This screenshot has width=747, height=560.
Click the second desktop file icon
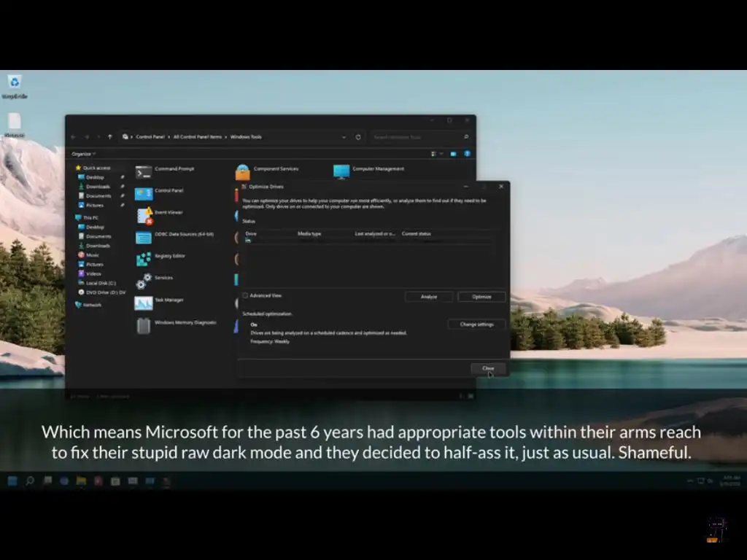(x=15, y=125)
